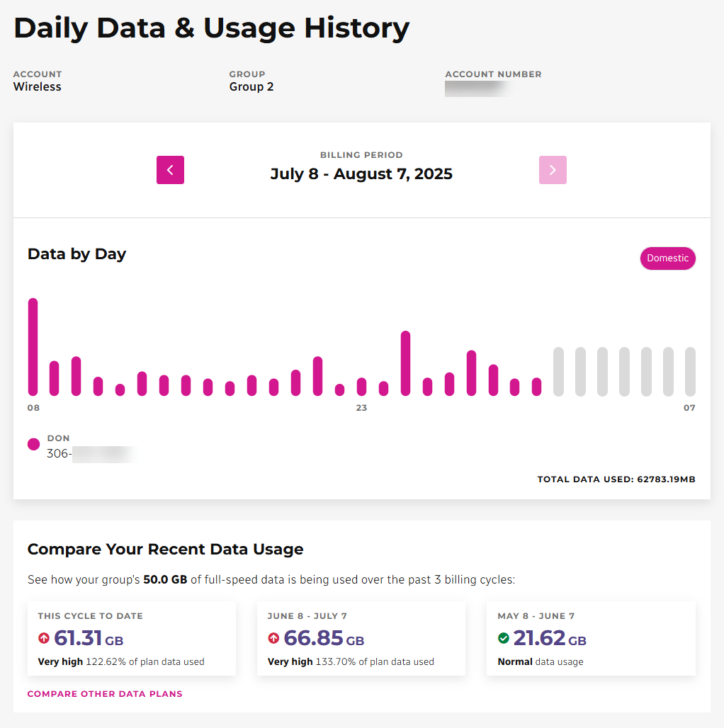Click green checkmark icon beside 21.62 GB

tap(504, 639)
